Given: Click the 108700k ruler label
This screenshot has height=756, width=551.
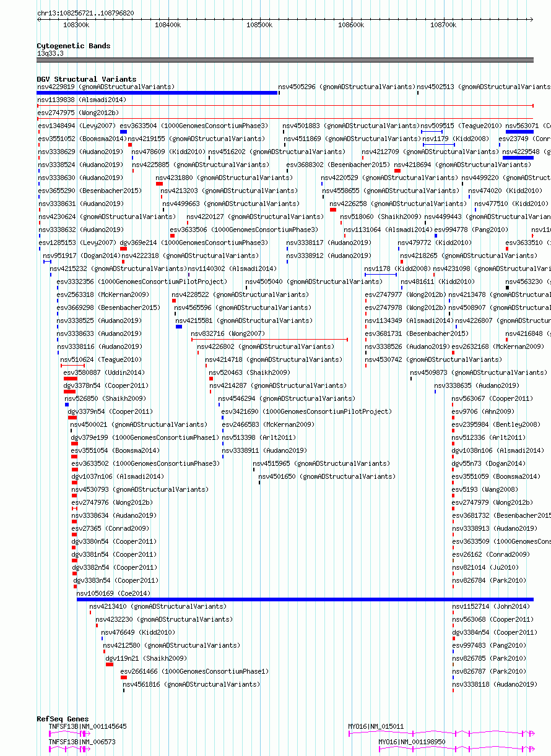Looking at the screenshot, I should pyautogui.click(x=443, y=25).
